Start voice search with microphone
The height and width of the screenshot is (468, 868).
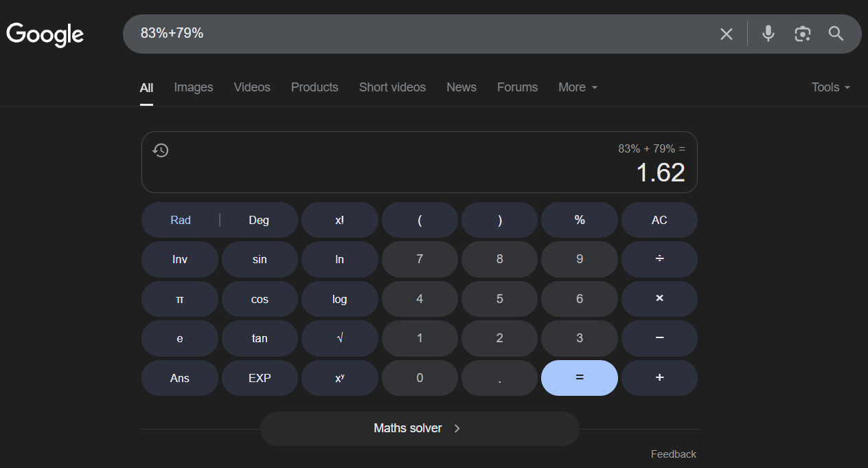coord(768,33)
